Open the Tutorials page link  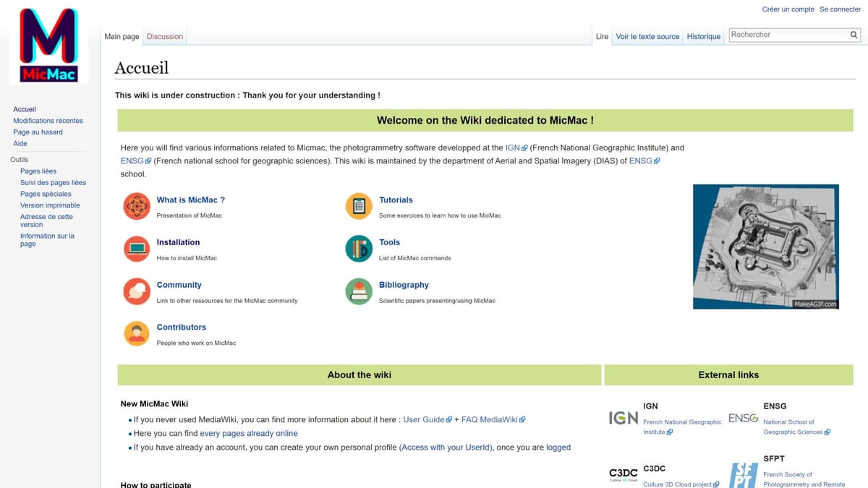pyautogui.click(x=396, y=200)
